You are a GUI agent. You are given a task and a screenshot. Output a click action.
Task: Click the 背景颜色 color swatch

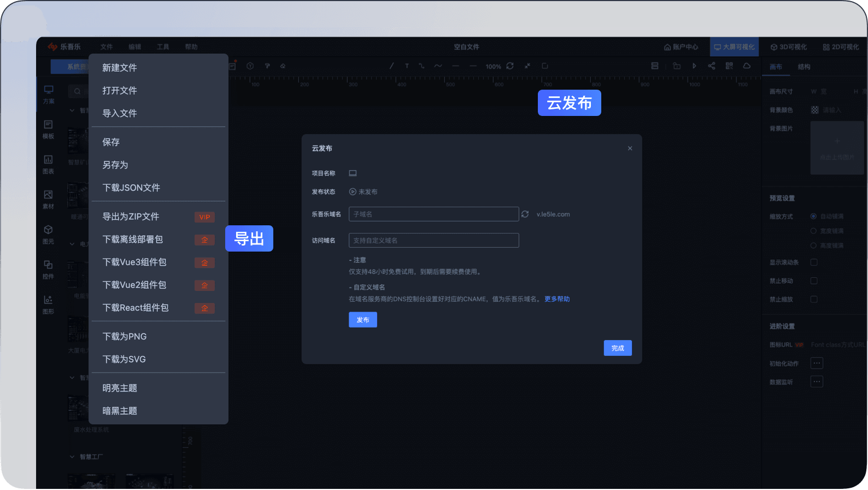(x=815, y=110)
